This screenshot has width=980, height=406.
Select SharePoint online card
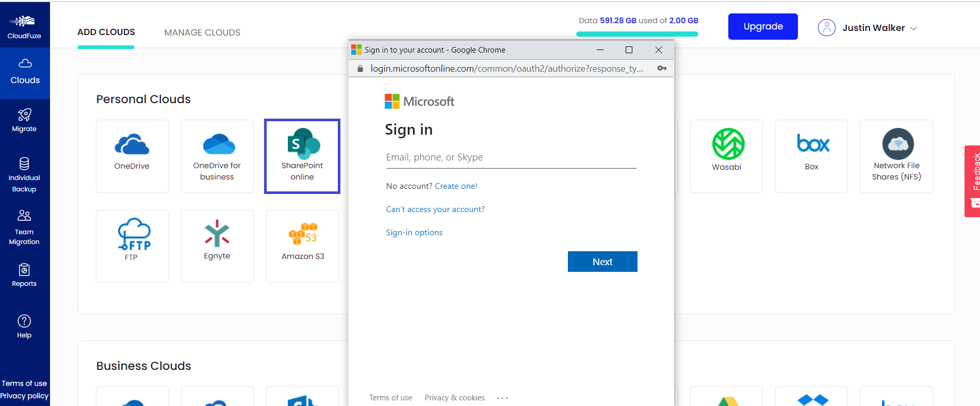click(x=302, y=156)
